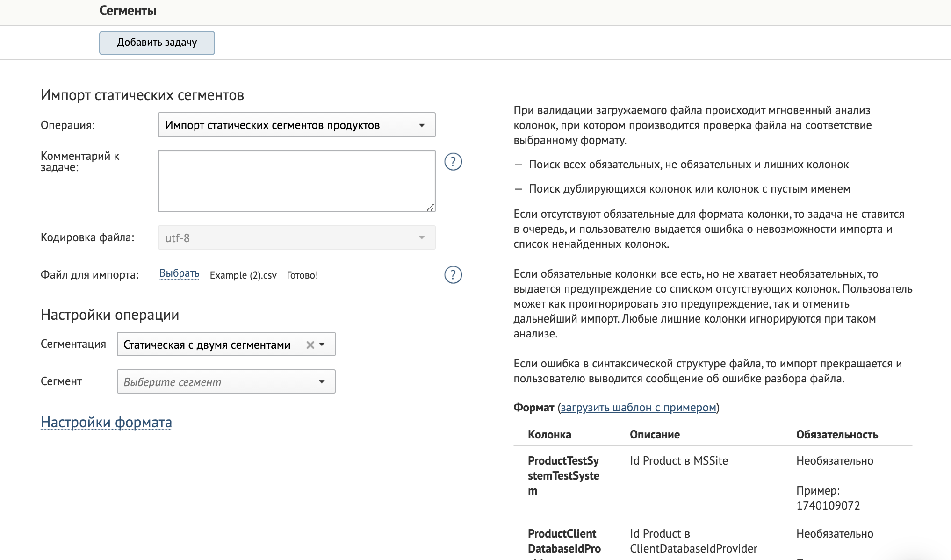Click the Сегментация label

[73, 344]
